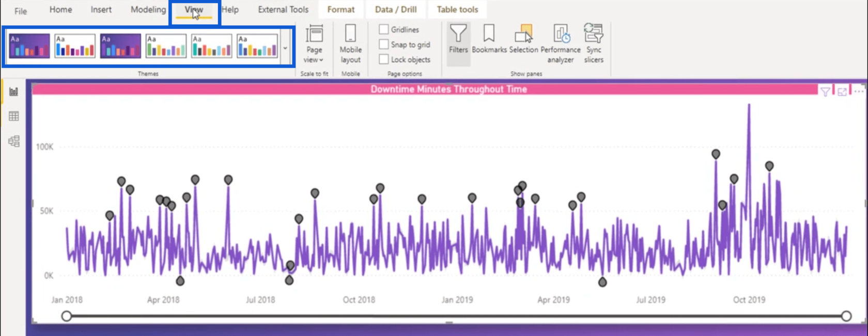Apply the second theme with white background

coord(75,46)
